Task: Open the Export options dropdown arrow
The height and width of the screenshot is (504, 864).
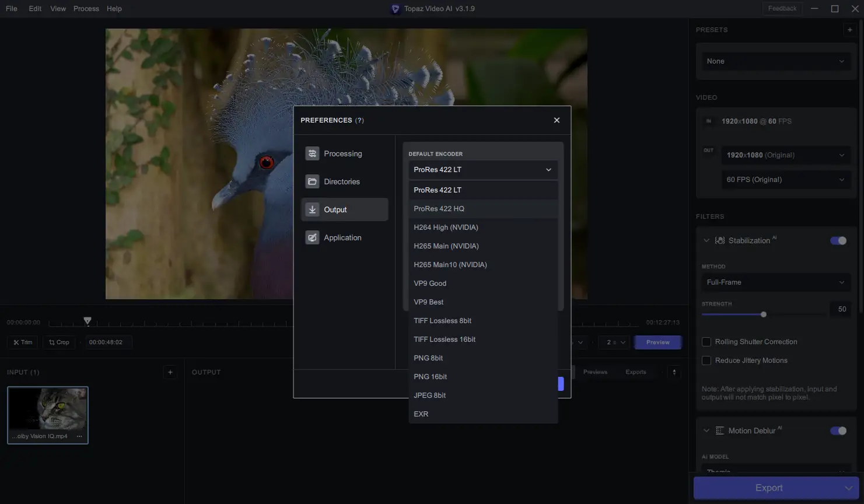Action: (849, 488)
